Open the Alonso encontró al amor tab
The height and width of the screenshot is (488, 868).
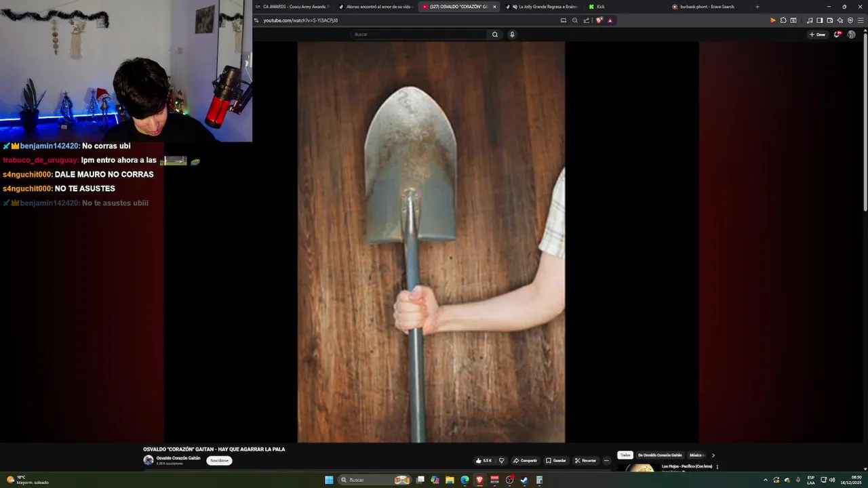(x=375, y=7)
